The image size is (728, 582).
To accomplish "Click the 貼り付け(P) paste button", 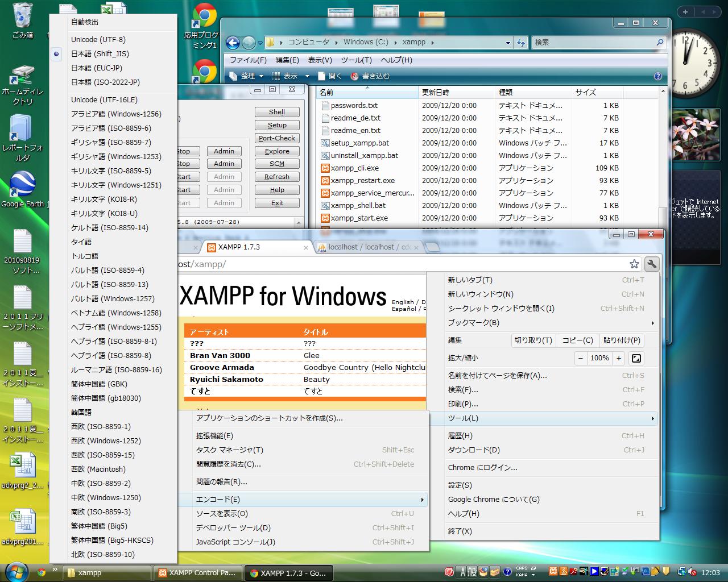I will [x=622, y=340].
